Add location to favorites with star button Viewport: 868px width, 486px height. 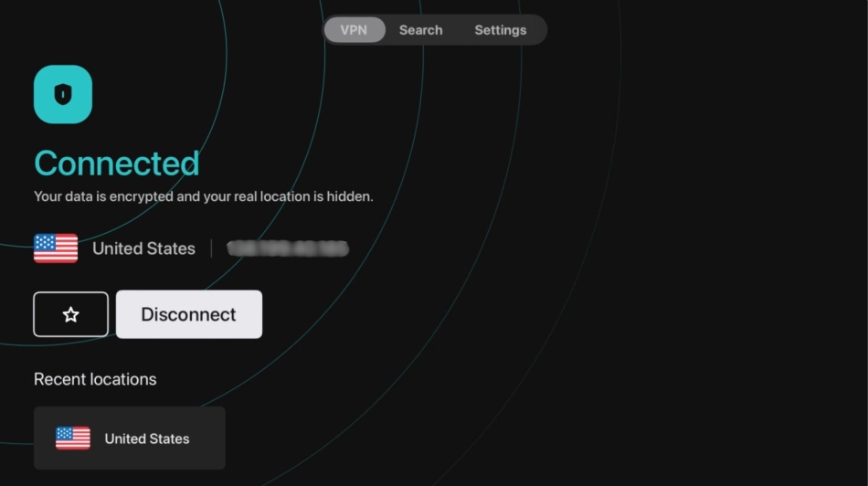coord(71,314)
